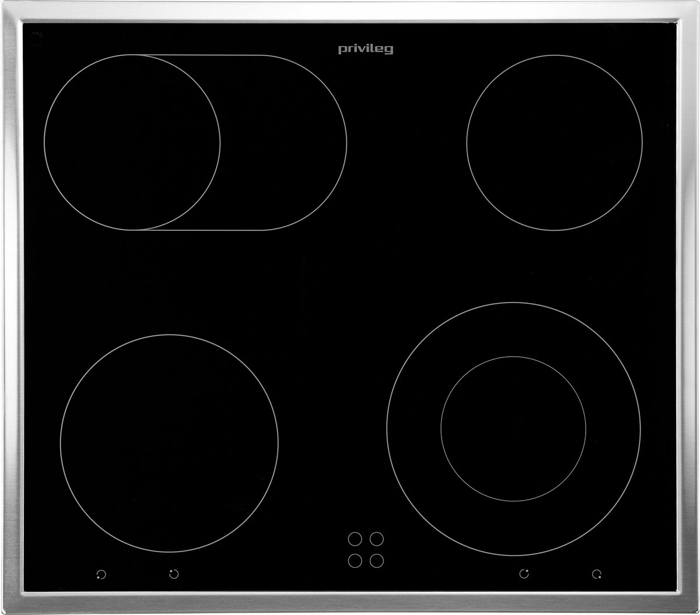Viewport: 700px width, 615px height.
Task: Tap the large bottom-left cooking zone
Action: tap(169, 443)
